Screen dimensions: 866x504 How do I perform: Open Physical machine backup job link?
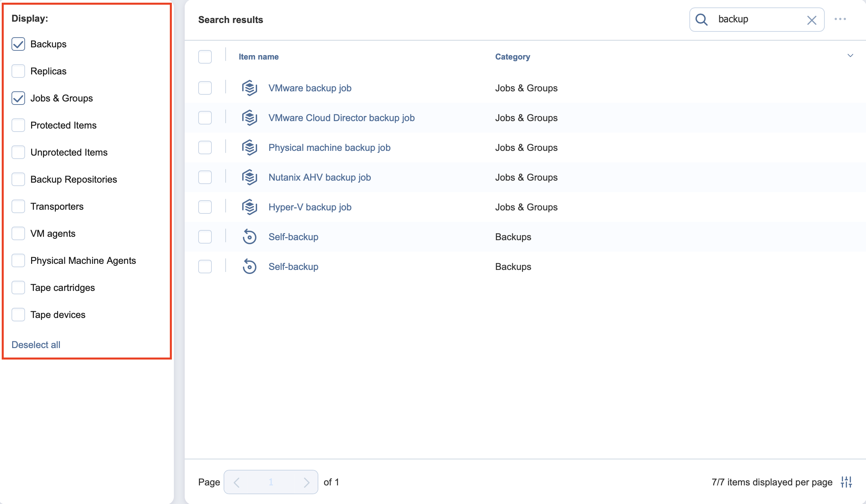(329, 148)
